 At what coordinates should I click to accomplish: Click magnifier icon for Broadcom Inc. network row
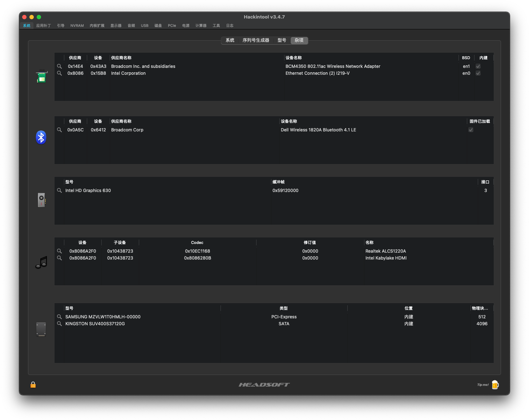tap(59, 66)
